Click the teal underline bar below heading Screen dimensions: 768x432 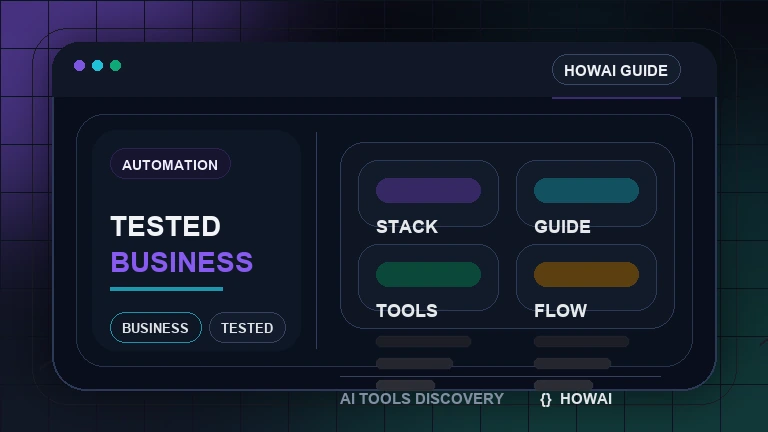[166, 289]
